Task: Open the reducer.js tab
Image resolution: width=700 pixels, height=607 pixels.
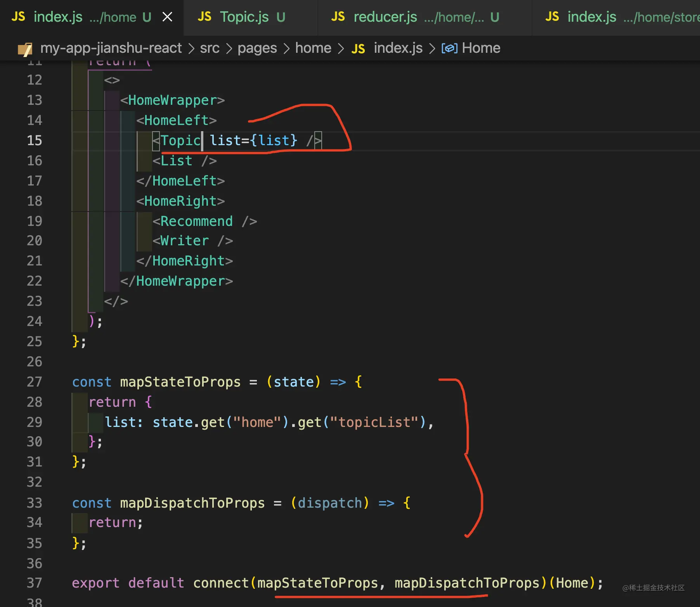Action: click(x=425, y=17)
